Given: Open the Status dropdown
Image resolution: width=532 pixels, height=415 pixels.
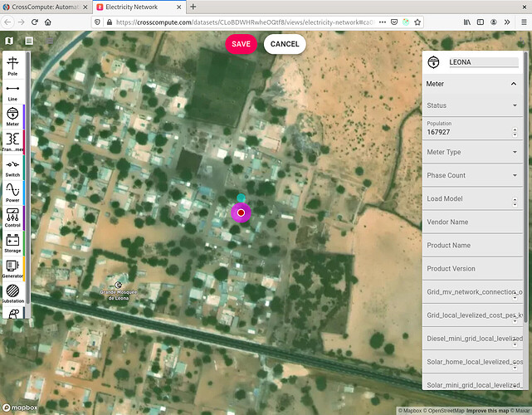Looking at the screenshot, I should [x=472, y=105].
